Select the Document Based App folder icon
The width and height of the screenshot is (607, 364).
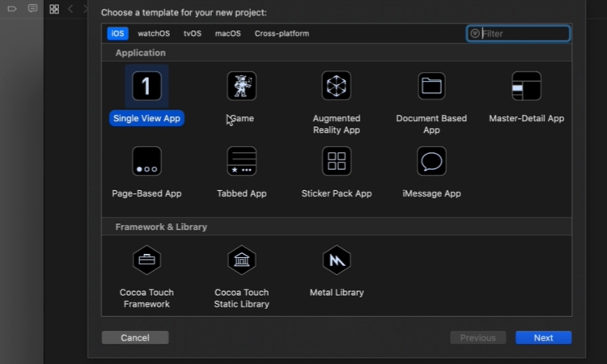[x=431, y=86]
